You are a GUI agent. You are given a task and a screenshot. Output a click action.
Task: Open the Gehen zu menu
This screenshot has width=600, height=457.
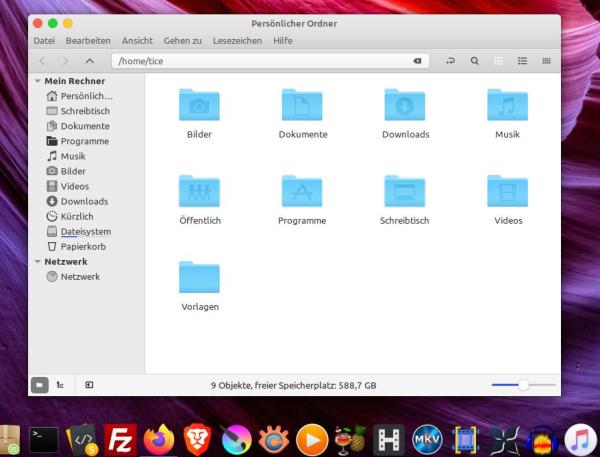pos(183,41)
